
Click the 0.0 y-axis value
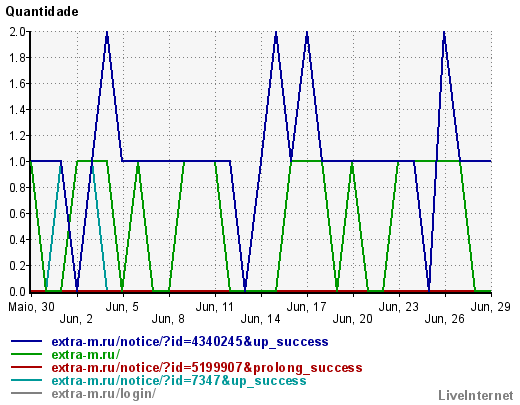tap(17, 292)
